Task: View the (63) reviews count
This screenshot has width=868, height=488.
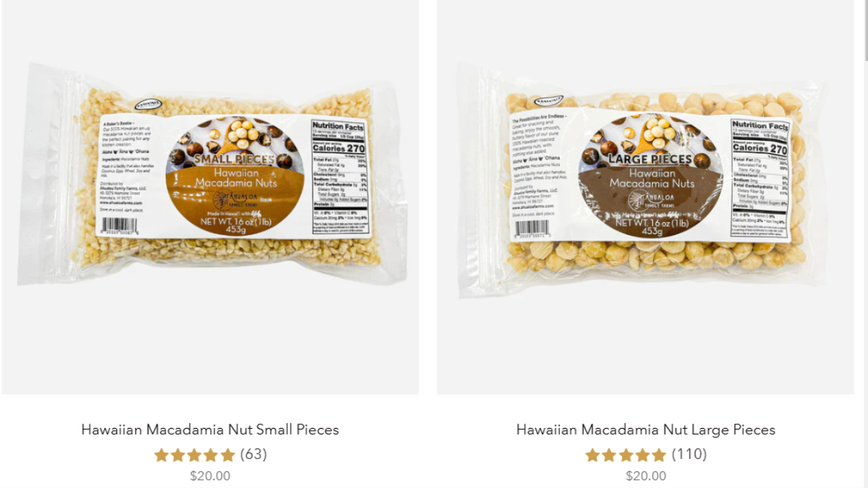Action: coord(253,455)
